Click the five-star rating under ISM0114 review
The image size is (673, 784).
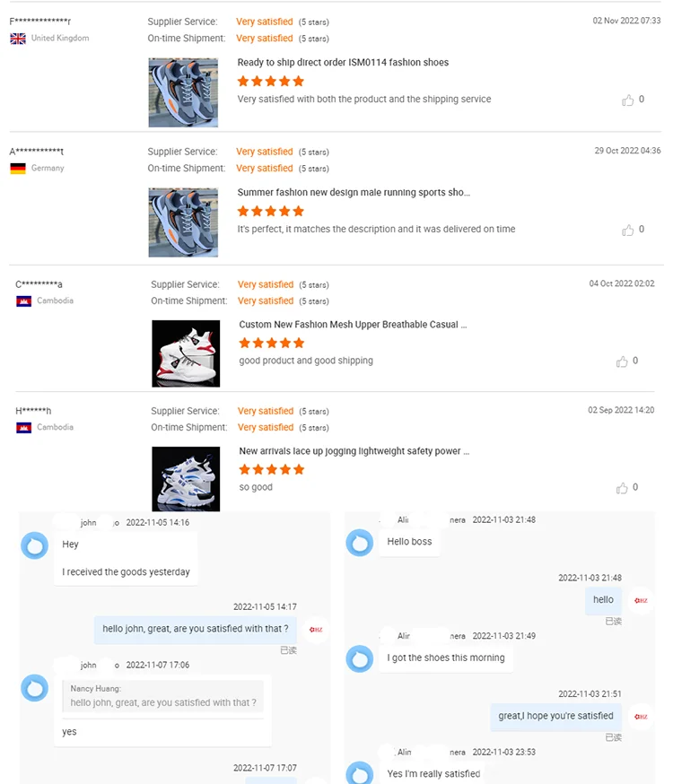(270, 82)
